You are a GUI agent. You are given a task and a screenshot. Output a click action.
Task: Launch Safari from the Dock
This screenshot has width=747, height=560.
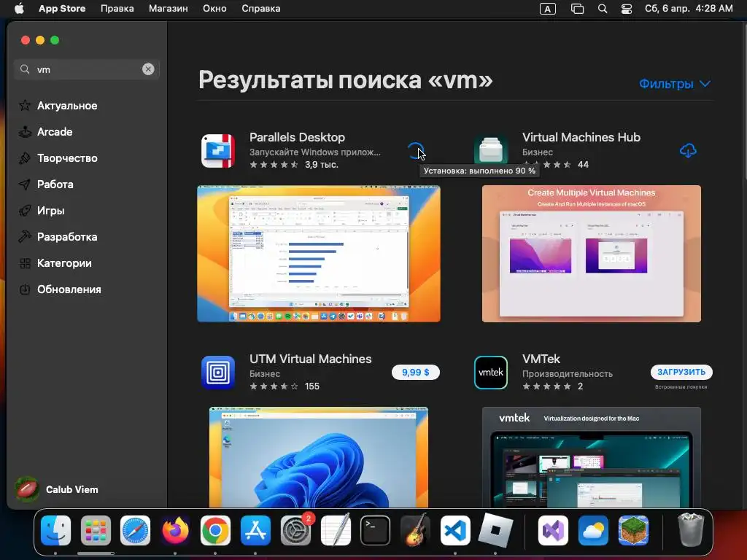pyautogui.click(x=135, y=530)
